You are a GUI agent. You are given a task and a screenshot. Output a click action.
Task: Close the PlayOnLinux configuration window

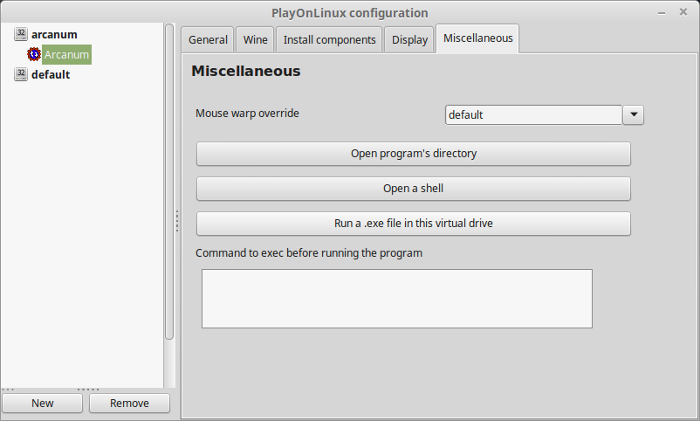click(683, 12)
